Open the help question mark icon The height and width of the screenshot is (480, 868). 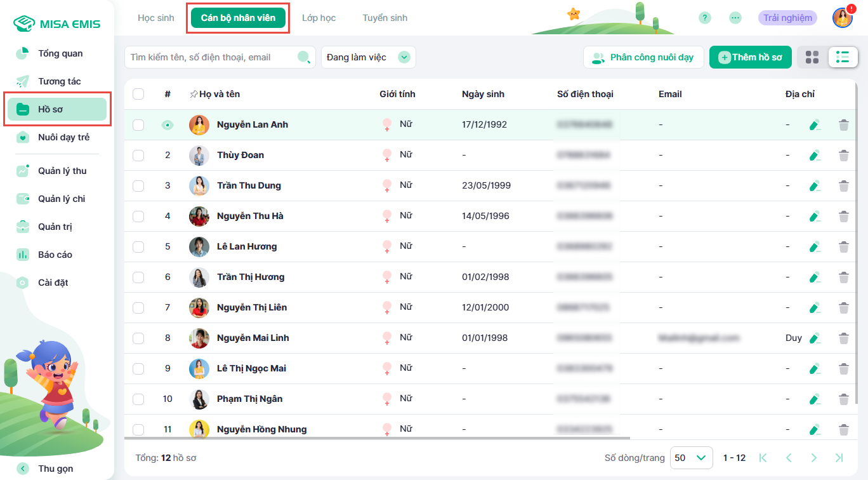coord(704,18)
